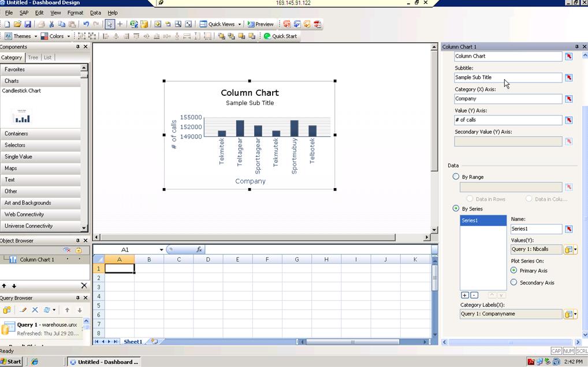Click the Undo icon in the toolbar
This screenshot has width=588, height=367.
(x=86, y=24)
